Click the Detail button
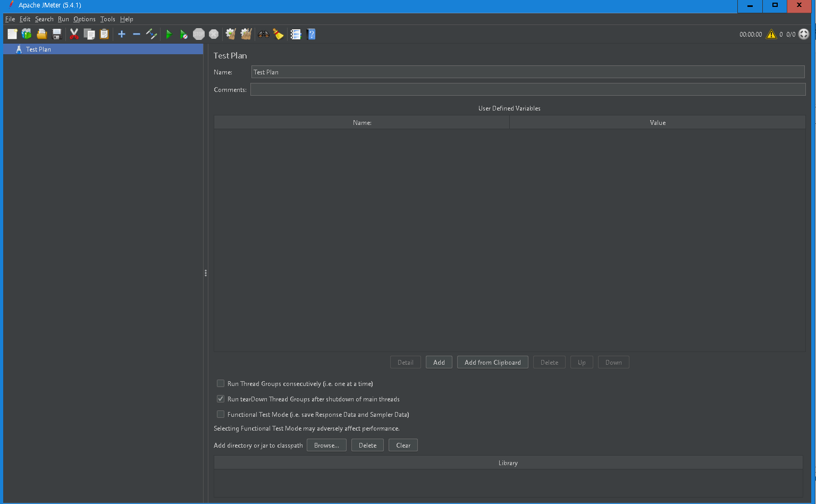816x504 pixels. pyautogui.click(x=406, y=362)
